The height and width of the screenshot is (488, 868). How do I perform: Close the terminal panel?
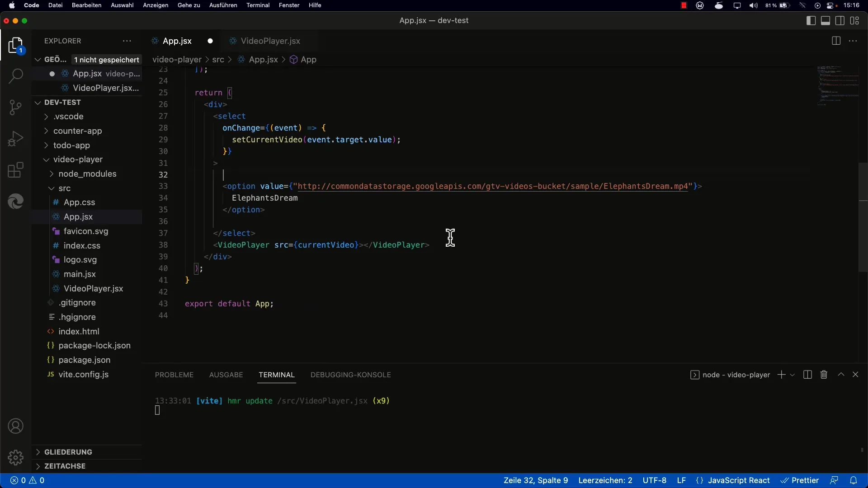pyautogui.click(x=855, y=375)
